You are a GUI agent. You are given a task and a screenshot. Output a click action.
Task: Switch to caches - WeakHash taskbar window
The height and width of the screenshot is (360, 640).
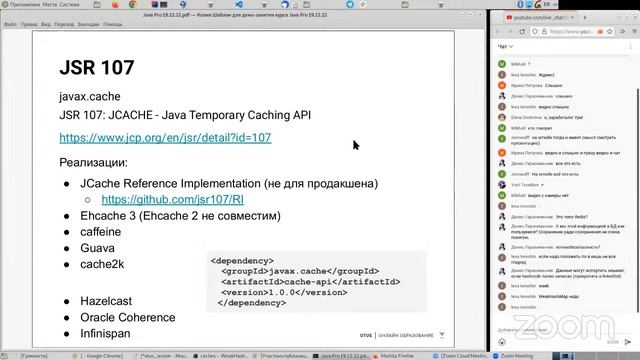coord(220,356)
